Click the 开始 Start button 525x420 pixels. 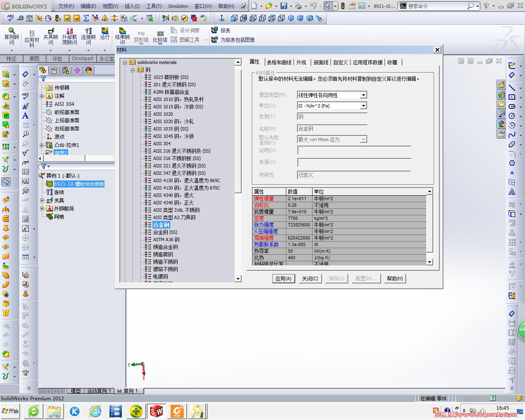(x=11, y=411)
